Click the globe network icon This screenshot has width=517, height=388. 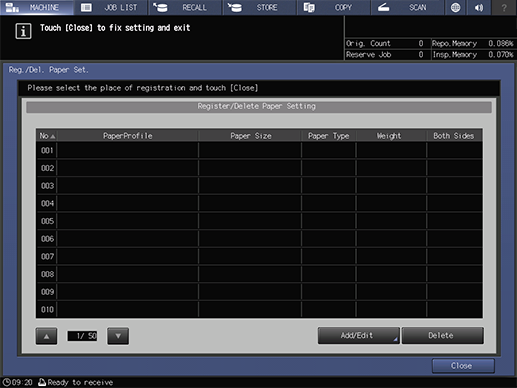tap(455, 7)
